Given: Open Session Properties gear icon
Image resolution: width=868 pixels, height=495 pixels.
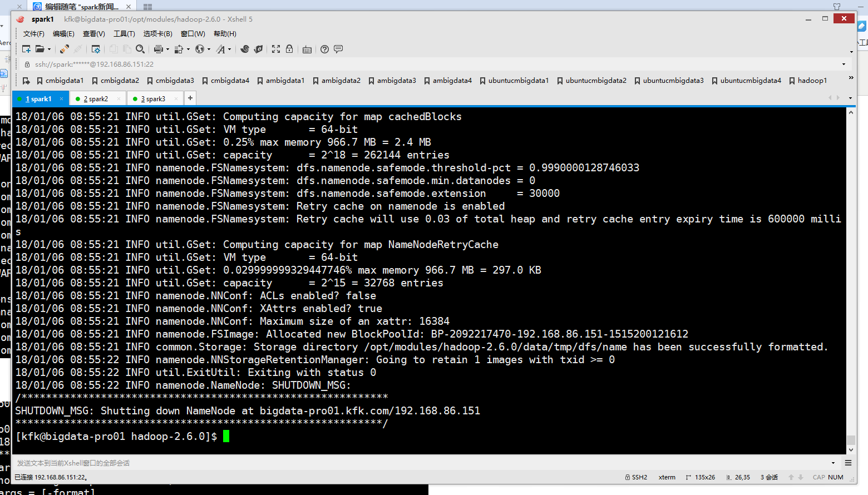Looking at the screenshot, I should coord(96,49).
